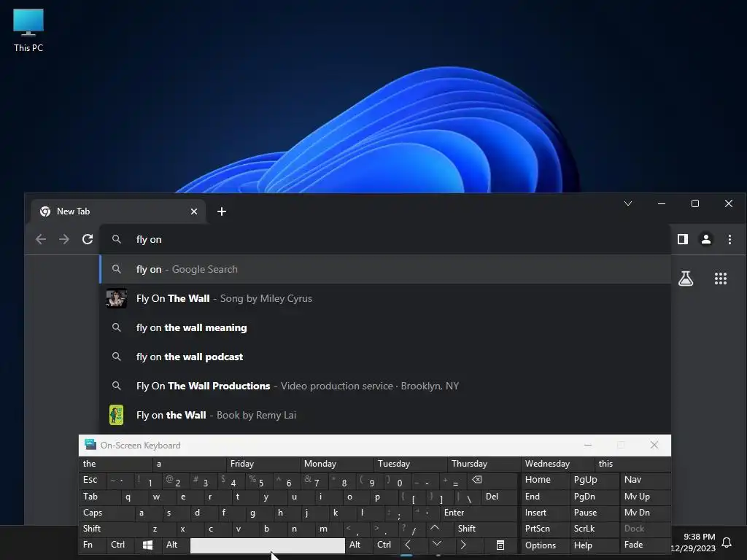Close the New Tab tab
747x560 pixels.
[x=194, y=211]
